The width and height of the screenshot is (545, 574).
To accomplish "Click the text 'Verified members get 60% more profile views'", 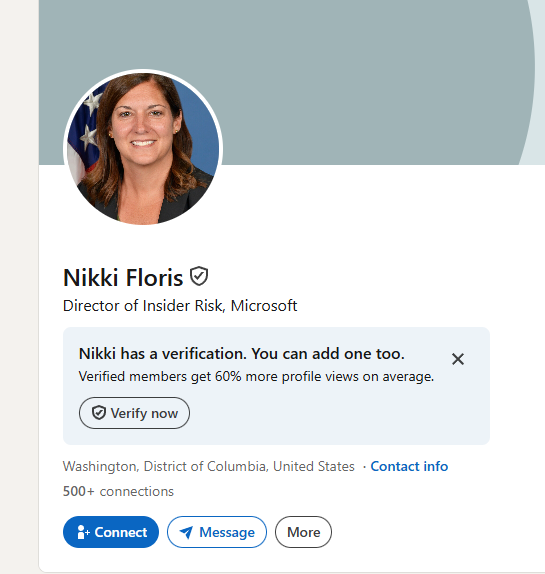I will pyautogui.click(x=220, y=376).
